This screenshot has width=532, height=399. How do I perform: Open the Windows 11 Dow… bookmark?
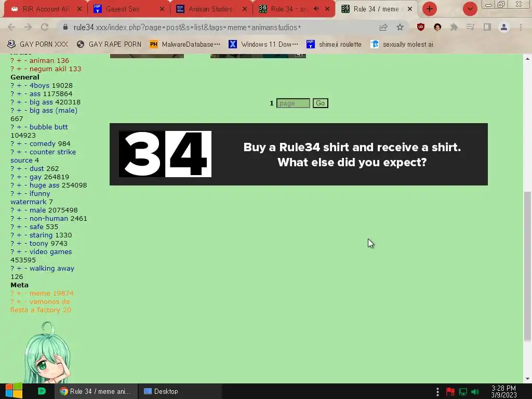pyautogui.click(x=263, y=44)
